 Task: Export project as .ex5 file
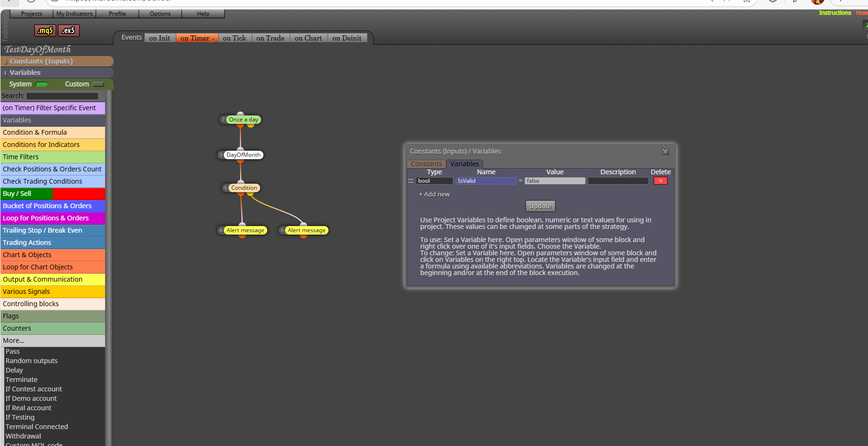[x=69, y=31]
